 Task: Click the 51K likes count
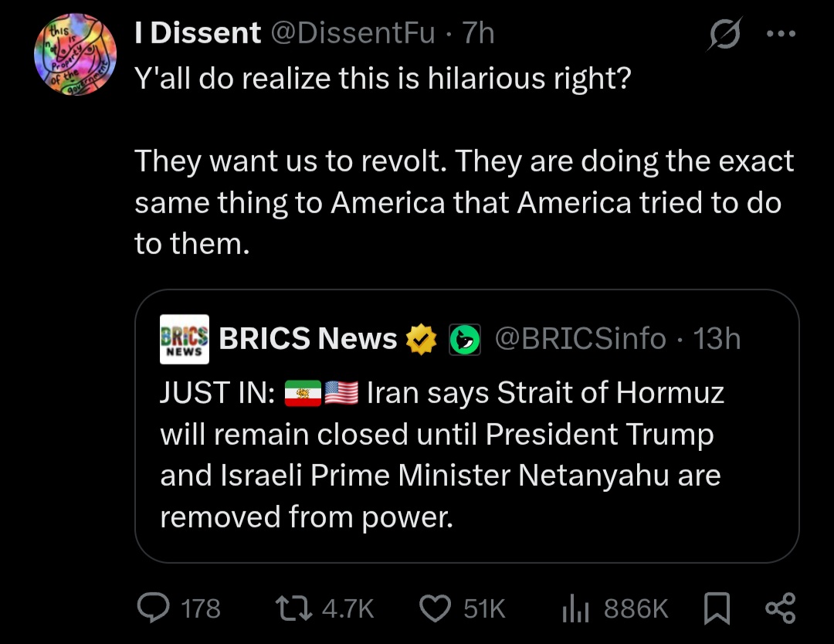click(x=484, y=609)
